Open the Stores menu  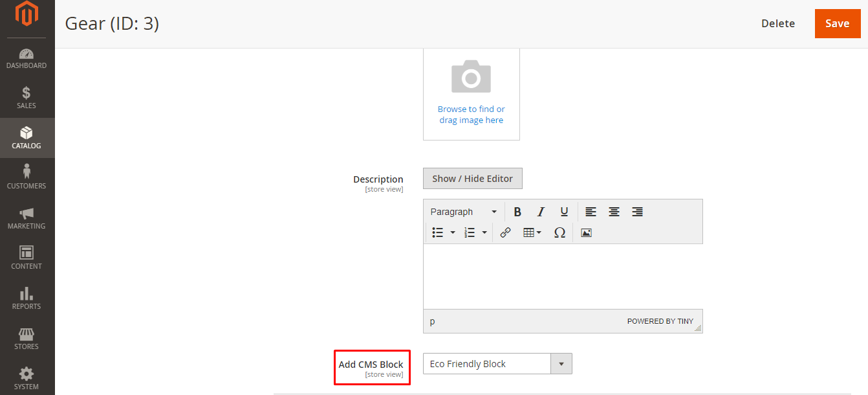pyautogui.click(x=27, y=339)
